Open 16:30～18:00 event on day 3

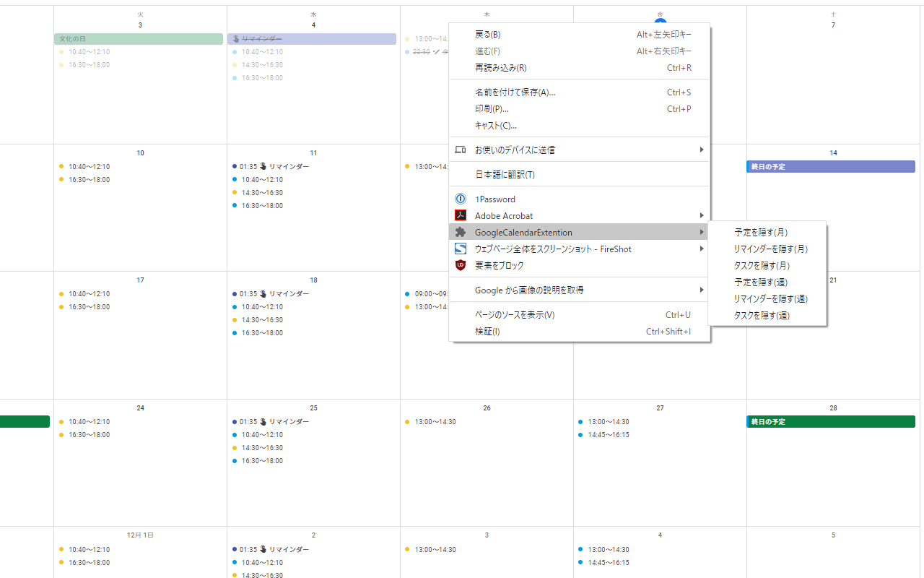click(85, 64)
